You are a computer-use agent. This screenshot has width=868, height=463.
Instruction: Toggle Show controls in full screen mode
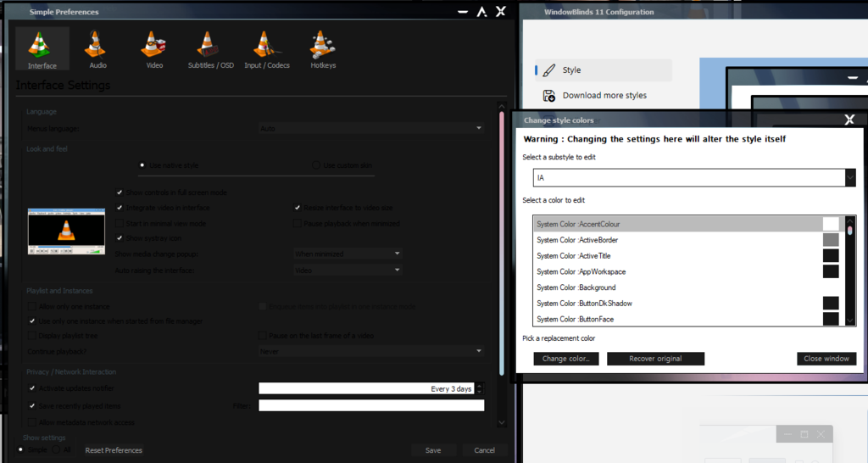119,192
